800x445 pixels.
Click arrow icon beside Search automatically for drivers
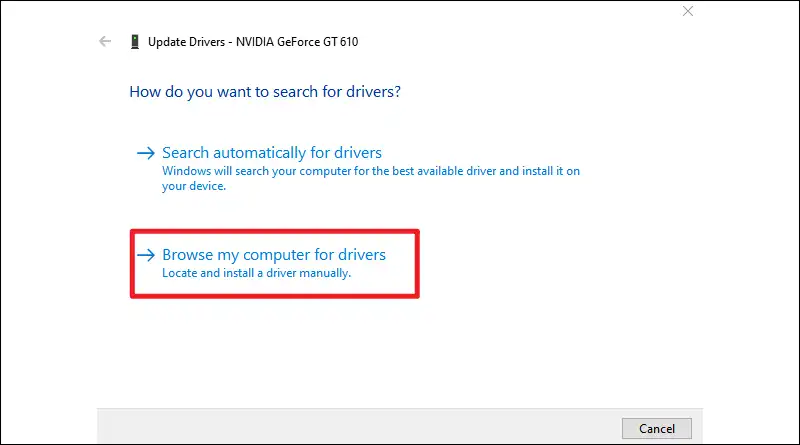pyautogui.click(x=146, y=153)
